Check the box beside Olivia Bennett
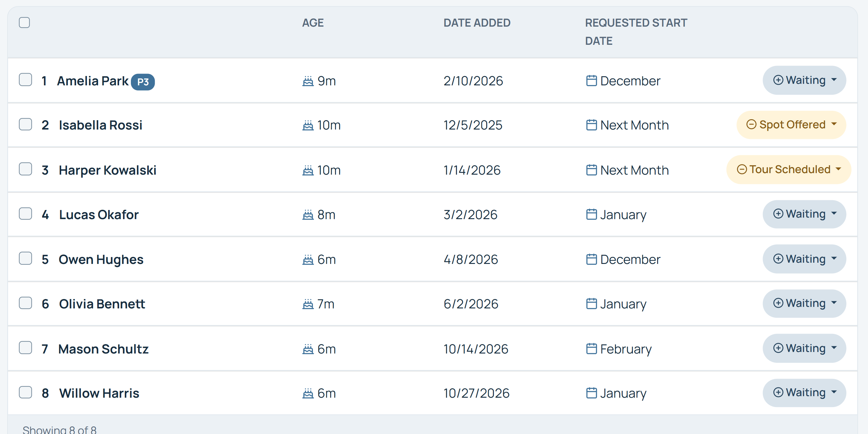Image resolution: width=868 pixels, height=434 pixels. 25,303
